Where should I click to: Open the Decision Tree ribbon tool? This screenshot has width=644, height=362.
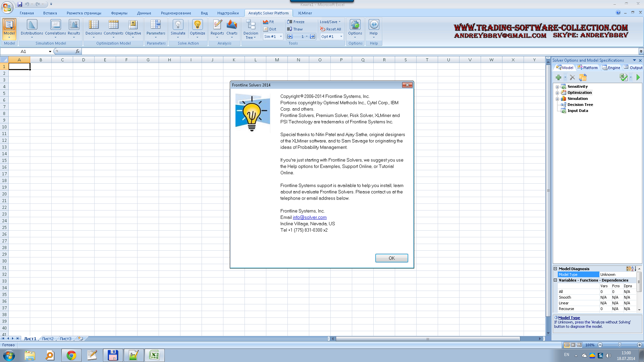tap(251, 29)
